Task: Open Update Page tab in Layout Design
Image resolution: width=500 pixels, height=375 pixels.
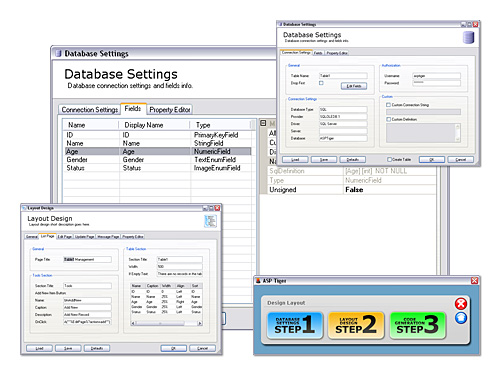Action: point(84,237)
